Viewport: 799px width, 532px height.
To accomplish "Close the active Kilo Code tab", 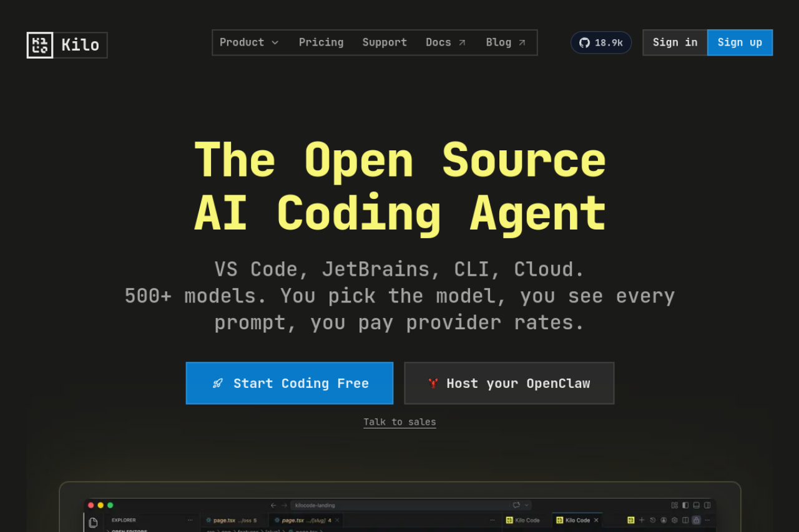I will (x=596, y=520).
